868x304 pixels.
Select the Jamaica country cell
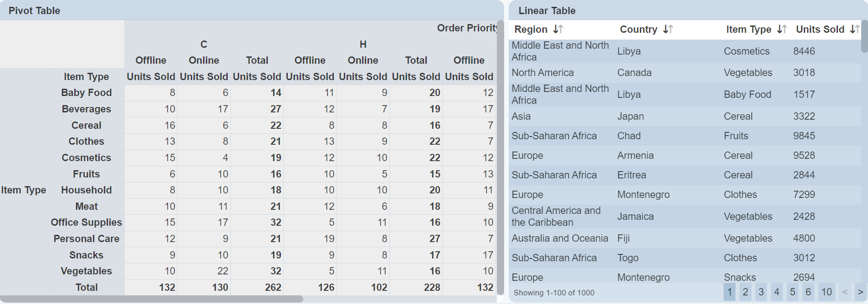[635, 217]
